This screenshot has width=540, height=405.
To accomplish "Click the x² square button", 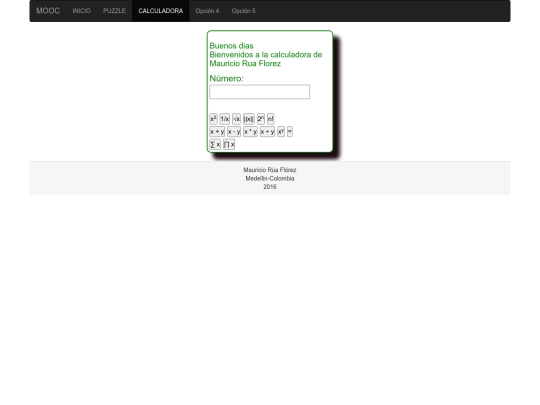I will point(213,119).
